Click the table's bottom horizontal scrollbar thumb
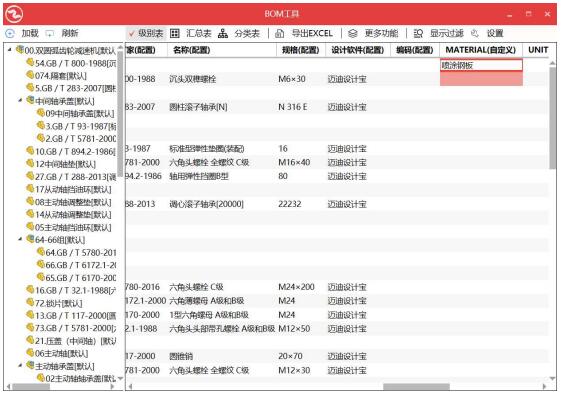This screenshot has width=563, height=395. click(x=416, y=387)
